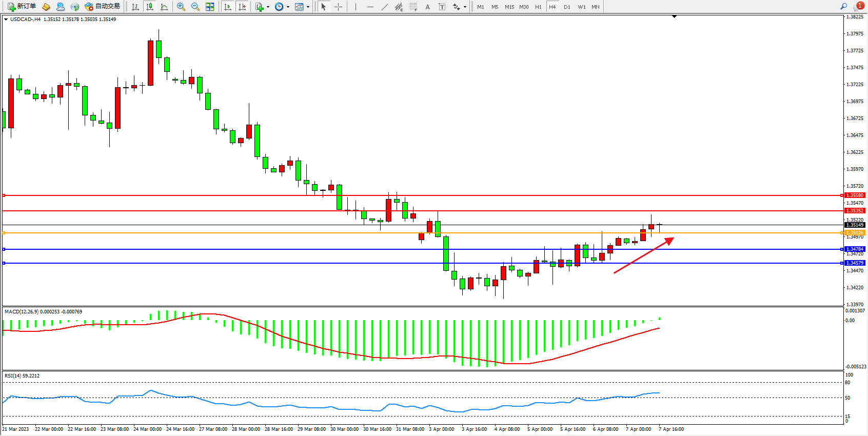Select the crosshair cursor tool
Viewport: 868px width, 436px height.
pos(339,7)
